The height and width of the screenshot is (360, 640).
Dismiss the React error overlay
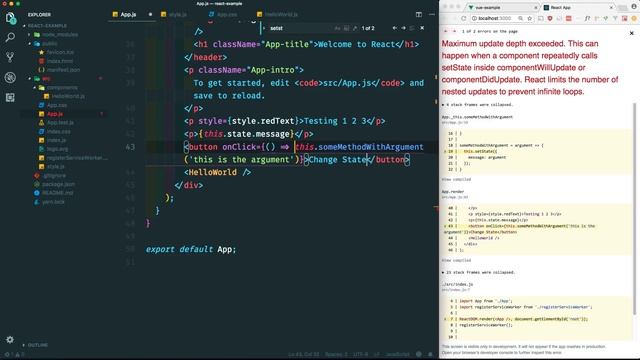point(631,33)
